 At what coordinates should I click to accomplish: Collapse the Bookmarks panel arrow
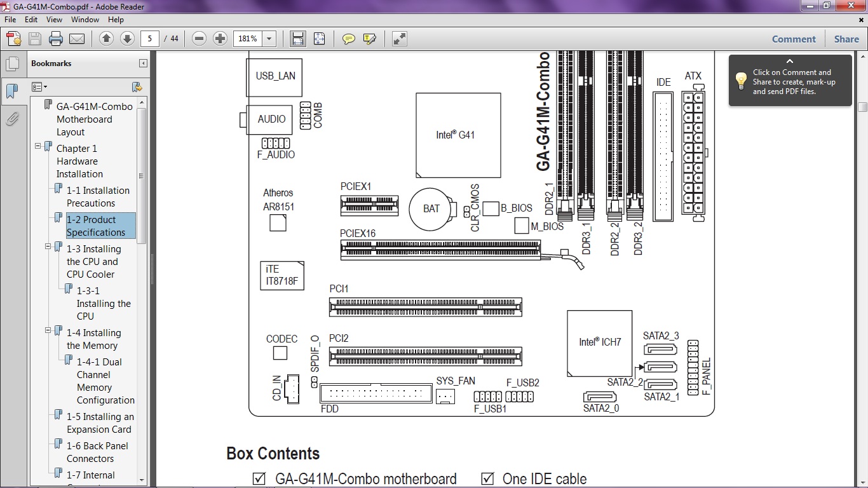144,64
